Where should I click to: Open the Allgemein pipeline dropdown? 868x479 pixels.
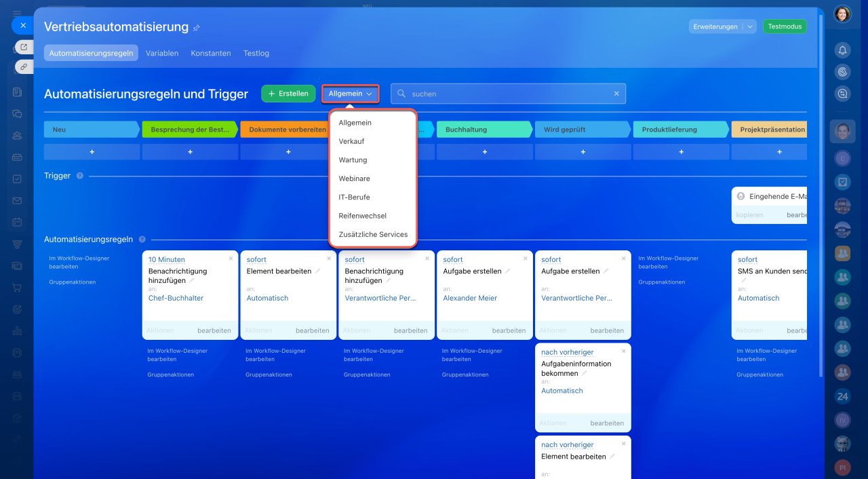pyautogui.click(x=351, y=94)
